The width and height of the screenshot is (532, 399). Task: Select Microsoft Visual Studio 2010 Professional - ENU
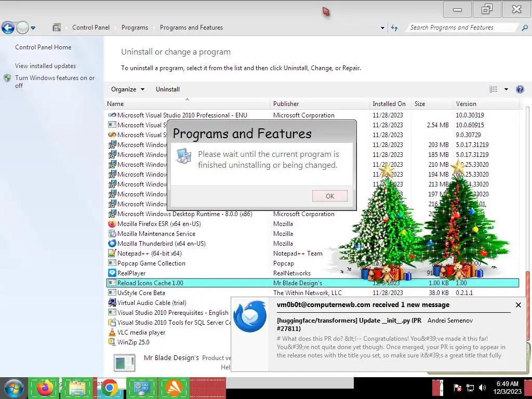(x=182, y=115)
